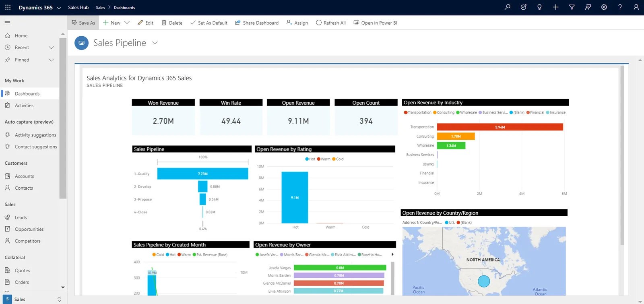Click the 1-Qualify 7.73M funnel bar

tap(202, 174)
